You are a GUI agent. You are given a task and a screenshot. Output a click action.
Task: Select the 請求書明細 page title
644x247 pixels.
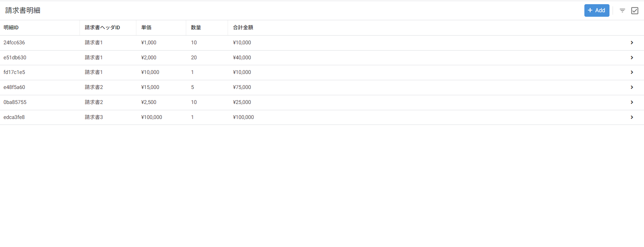point(23,10)
